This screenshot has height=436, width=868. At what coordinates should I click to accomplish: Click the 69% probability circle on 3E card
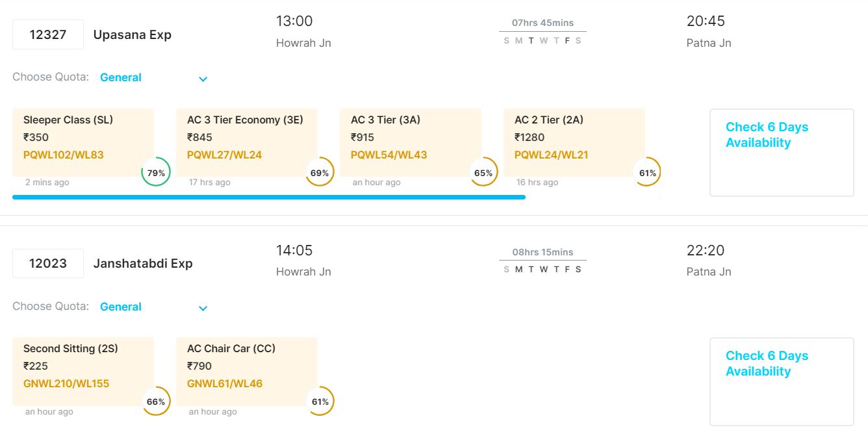click(320, 172)
